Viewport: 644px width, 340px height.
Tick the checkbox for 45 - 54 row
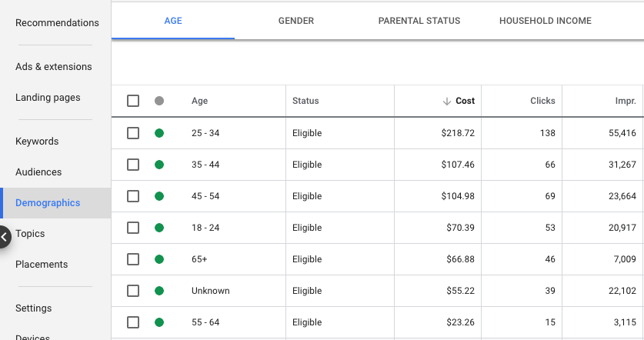pos(133,196)
